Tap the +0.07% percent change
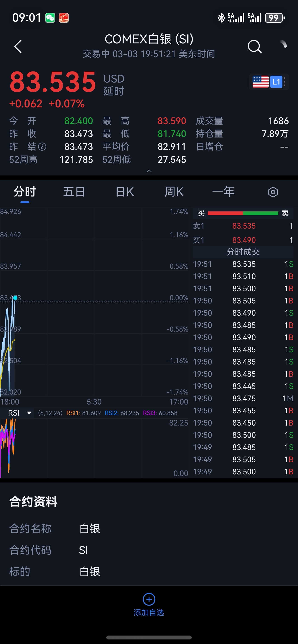This screenshot has width=298, height=644. [67, 104]
